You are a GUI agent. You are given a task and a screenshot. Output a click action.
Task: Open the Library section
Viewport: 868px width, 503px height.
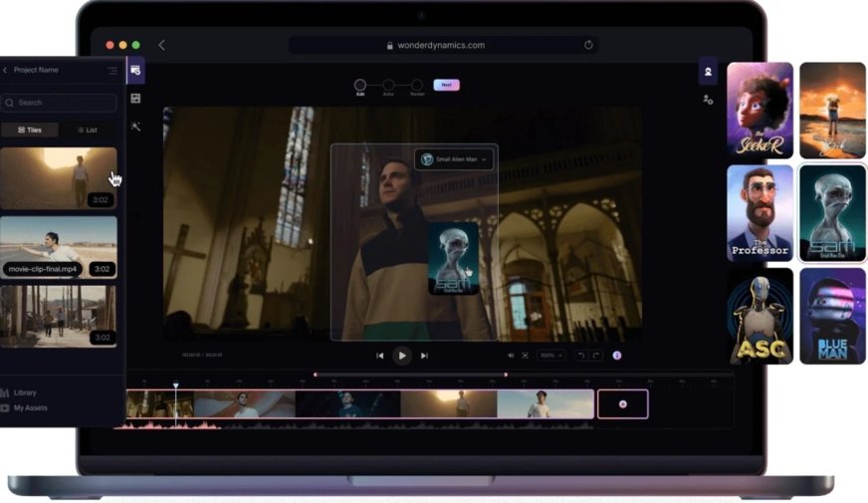[24, 392]
